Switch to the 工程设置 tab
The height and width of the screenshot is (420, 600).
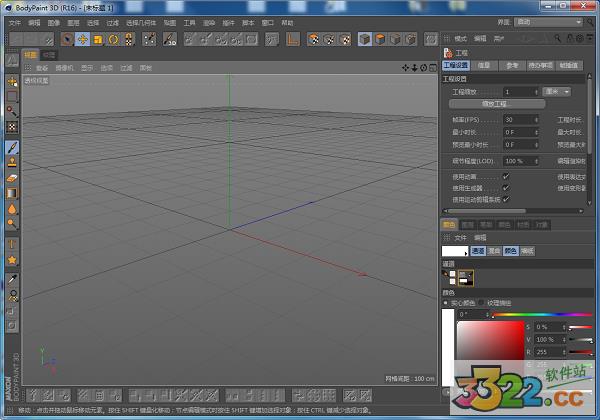click(455, 65)
